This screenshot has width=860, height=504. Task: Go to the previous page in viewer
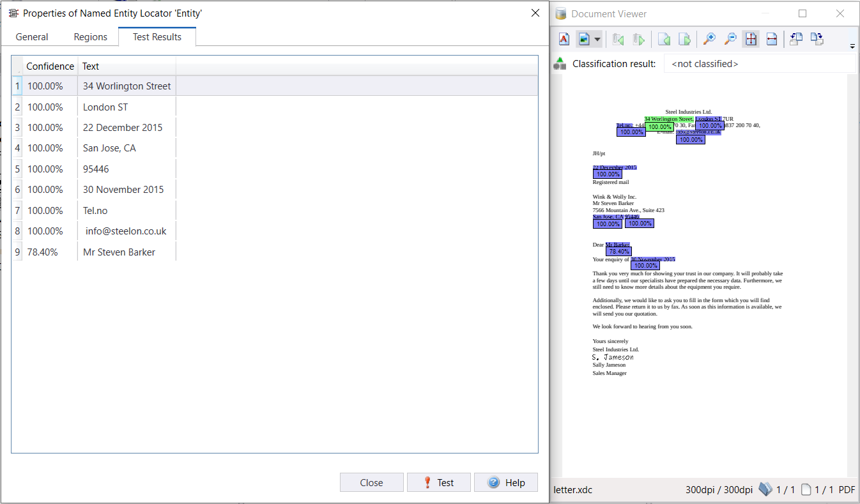click(664, 40)
